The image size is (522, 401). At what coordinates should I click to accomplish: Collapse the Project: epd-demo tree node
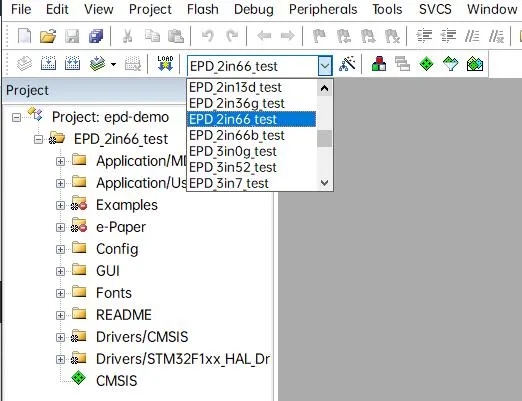click(x=16, y=117)
